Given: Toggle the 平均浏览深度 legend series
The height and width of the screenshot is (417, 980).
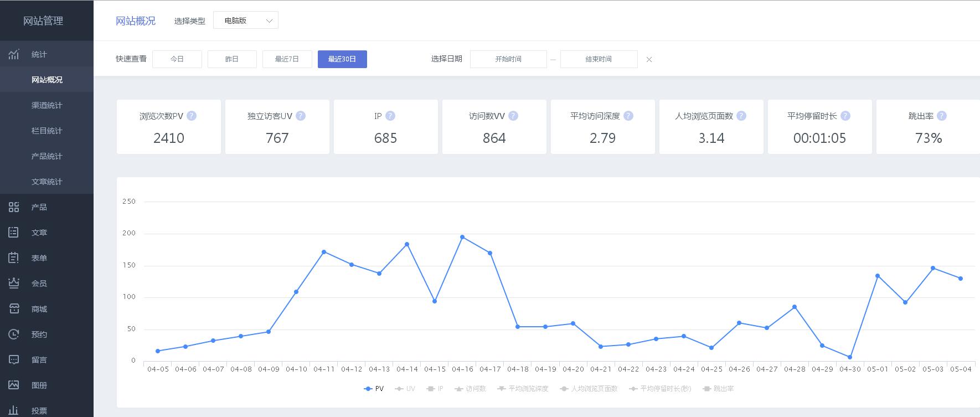Looking at the screenshot, I should [x=523, y=389].
